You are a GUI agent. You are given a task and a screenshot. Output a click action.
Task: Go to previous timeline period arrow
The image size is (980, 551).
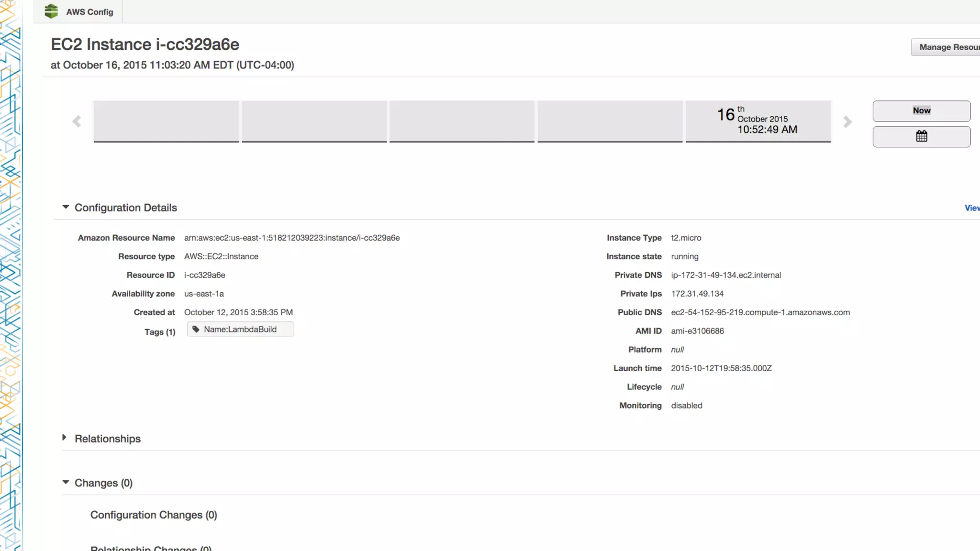coord(77,121)
